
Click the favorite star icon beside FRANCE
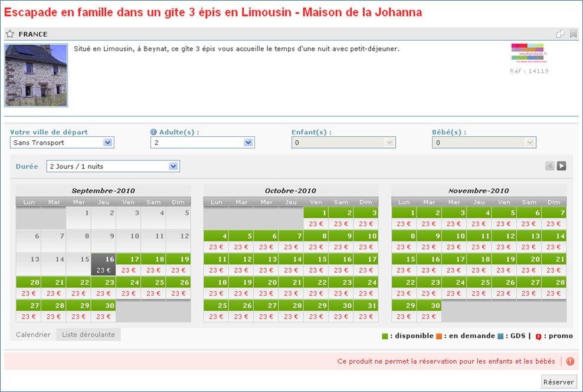tap(10, 34)
